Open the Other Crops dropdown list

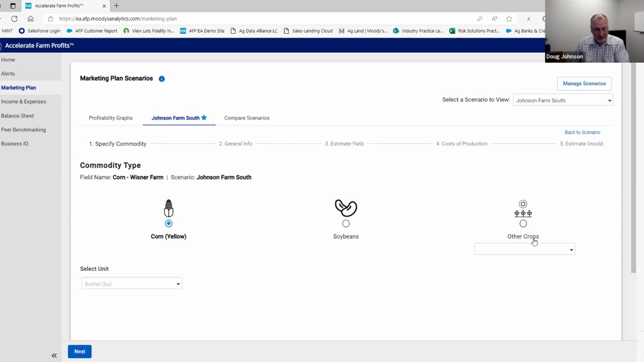pos(525,249)
